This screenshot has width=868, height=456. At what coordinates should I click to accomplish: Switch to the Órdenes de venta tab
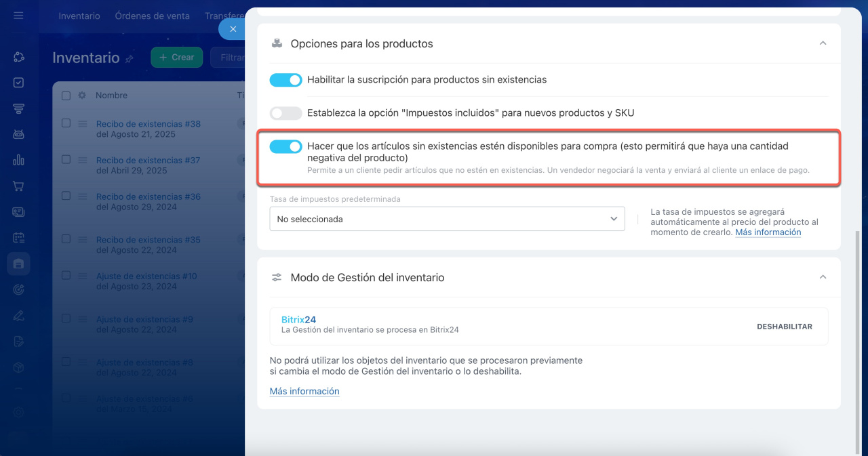(152, 16)
